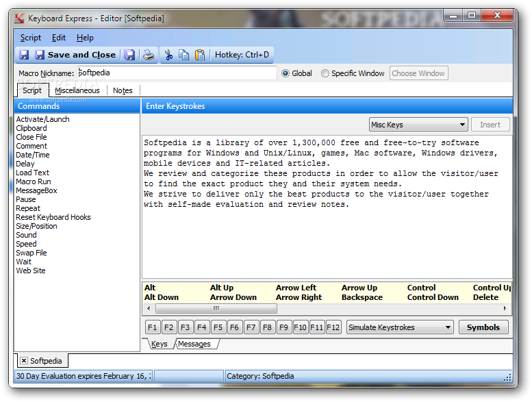Insert the Backspace key
Viewport: 532px width, 402px height.
(x=362, y=297)
